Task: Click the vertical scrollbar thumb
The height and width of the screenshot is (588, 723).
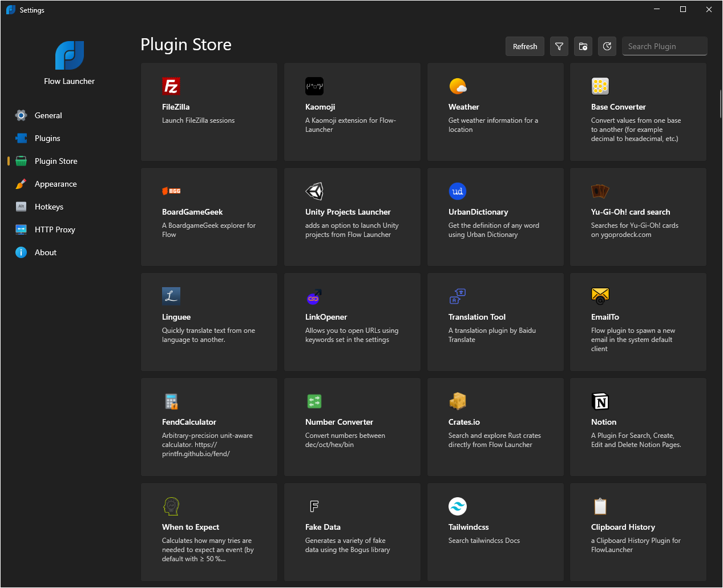Action: click(x=721, y=103)
